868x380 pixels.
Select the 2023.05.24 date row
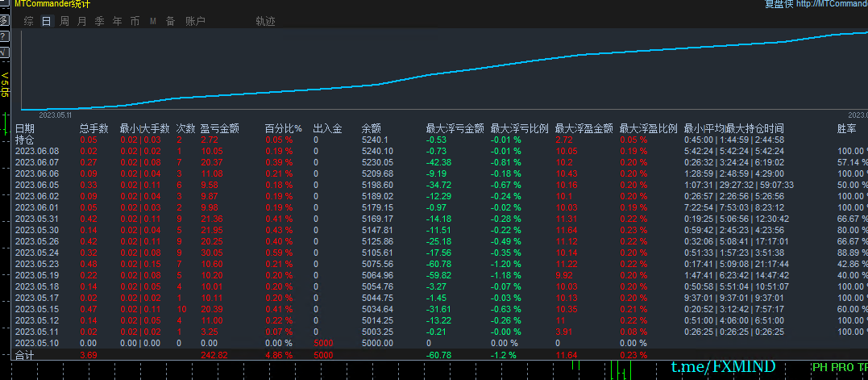tap(36, 253)
